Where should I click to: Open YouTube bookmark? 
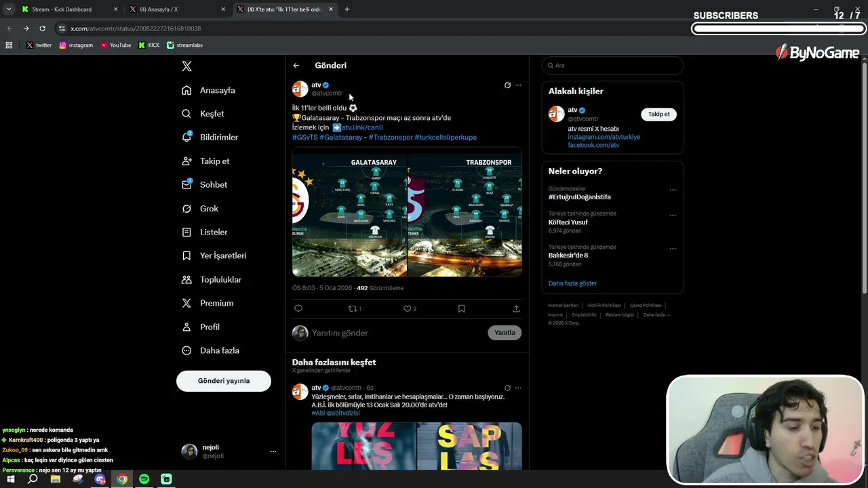point(116,45)
